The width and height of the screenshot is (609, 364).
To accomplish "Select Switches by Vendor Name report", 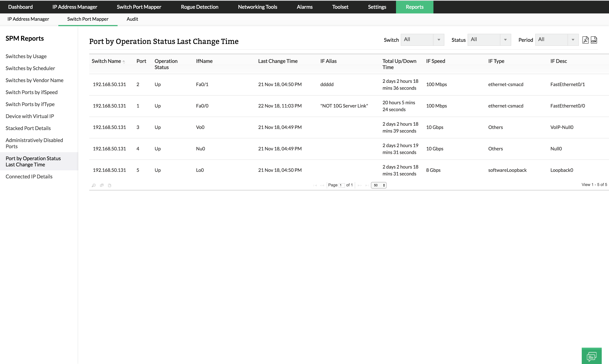I will click(x=34, y=80).
